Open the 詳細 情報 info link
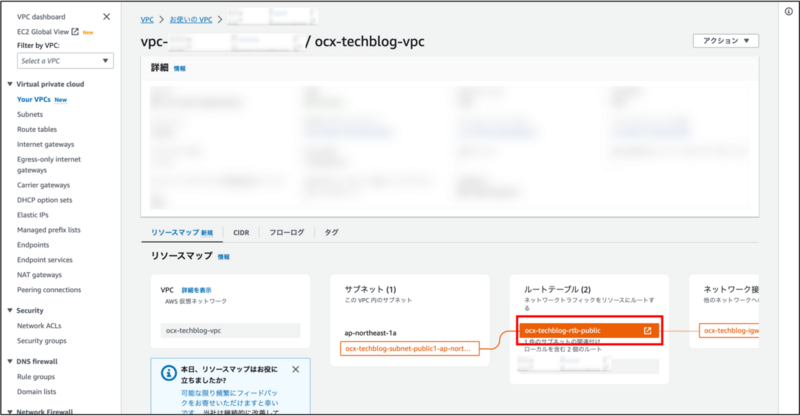The width and height of the screenshot is (800, 416). (180, 68)
